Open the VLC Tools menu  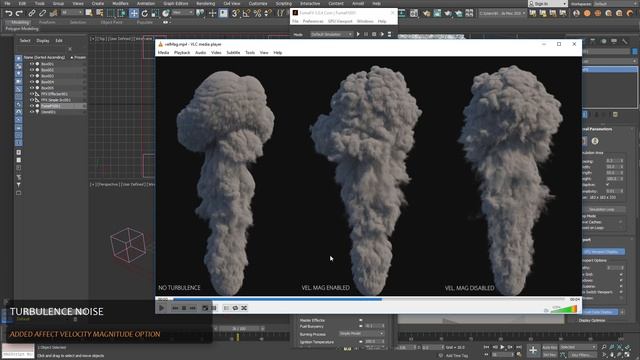250,53
